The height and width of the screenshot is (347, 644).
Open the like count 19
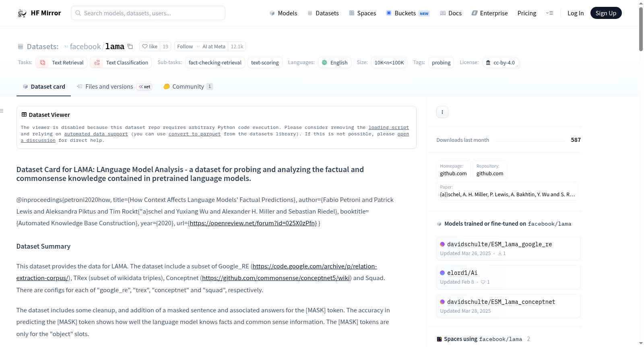coord(165,46)
